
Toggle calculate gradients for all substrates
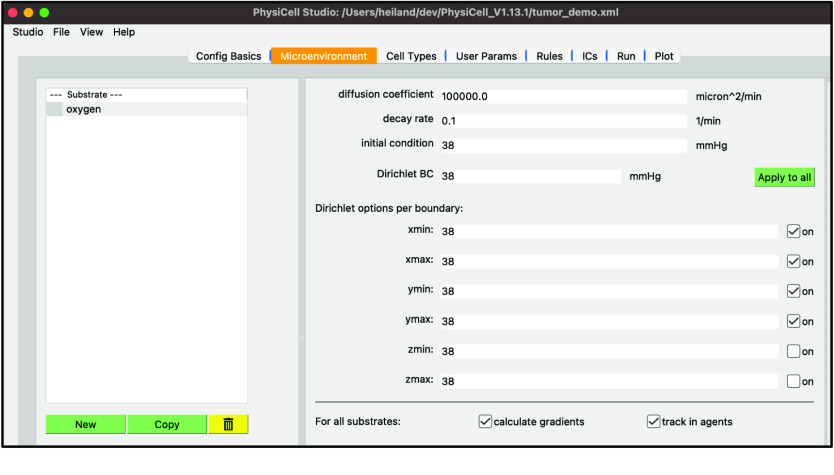pyautogui.click(x=485, y=421)
